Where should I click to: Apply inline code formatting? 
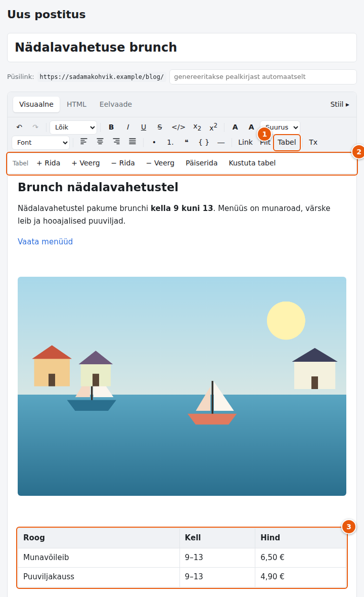[178, 127]
